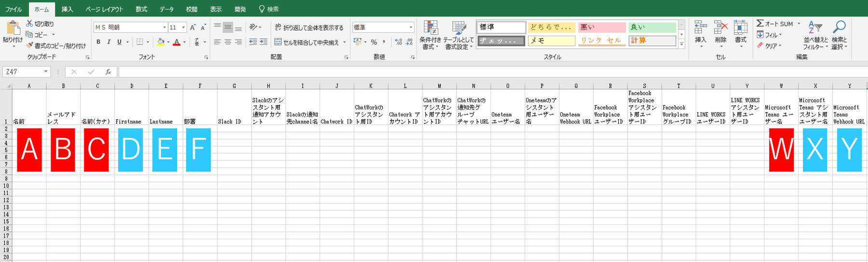868x262 pixels.
Task: Click the コピー (Copy) button
Action: pyautogui.click(x=37, y=35)
